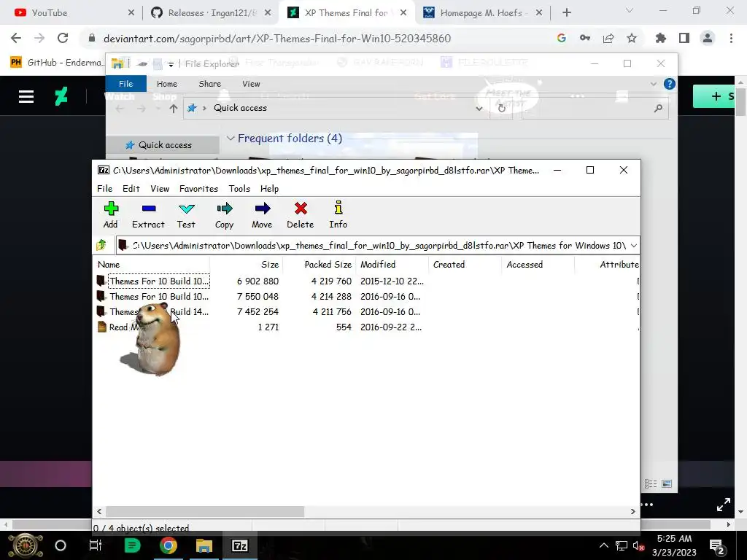Open Task View on taskbar
The height and width of the screenshot is (560, 747).
96,545
